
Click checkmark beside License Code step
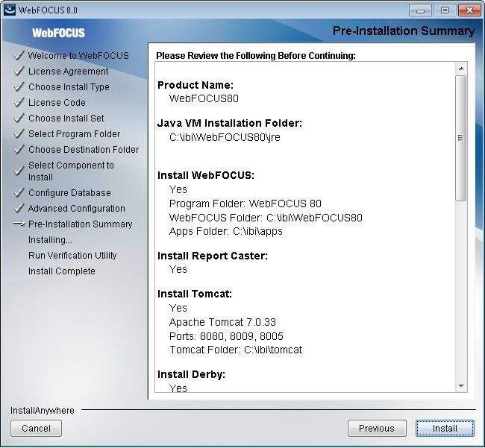click(19, 102)
